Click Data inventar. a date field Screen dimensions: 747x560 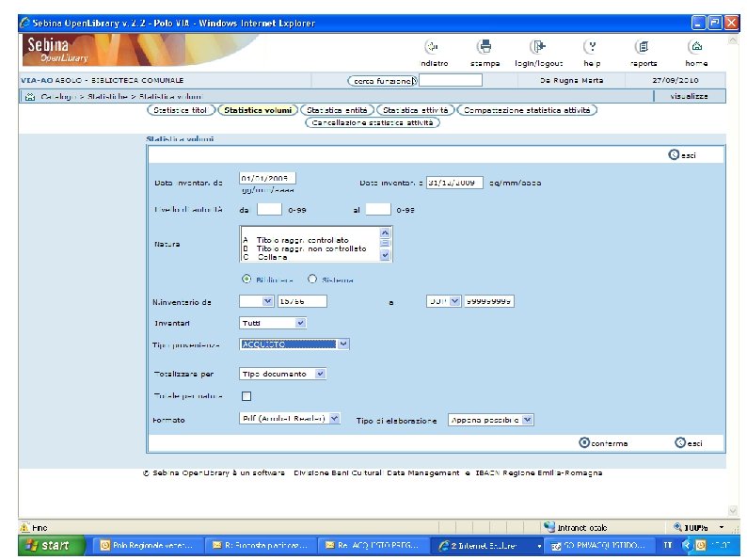coord(454,183)
